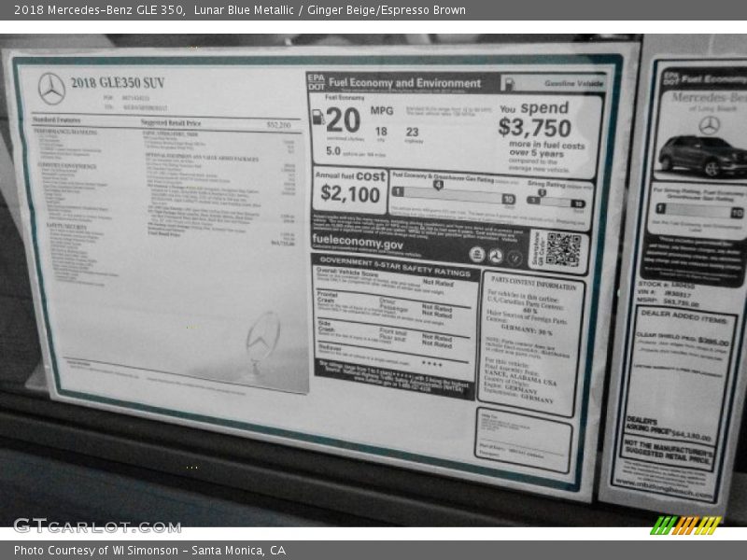Click the Gasoline Vehicle pump icon
The image size is (747, 560).
[x=508, y=84]
